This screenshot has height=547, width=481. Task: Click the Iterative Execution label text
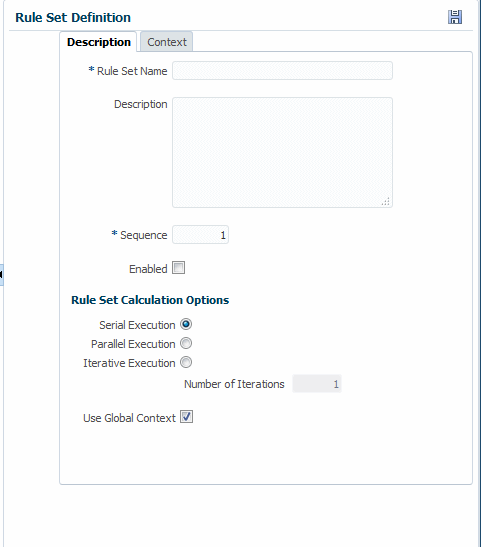[129, 363]
